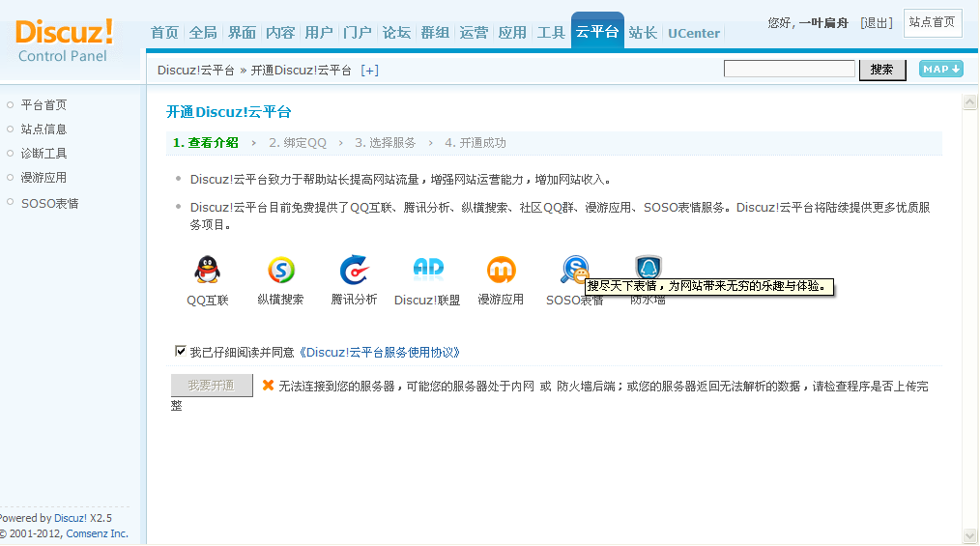
Task: Click the 防水墙 shield icon
Action: coord(649,267)
